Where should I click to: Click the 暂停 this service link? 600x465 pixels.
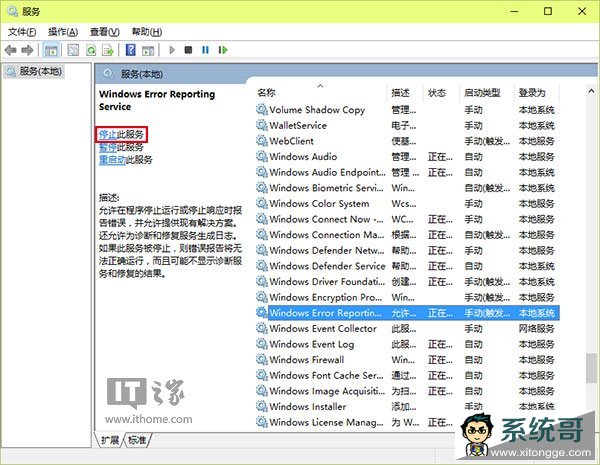click(x=108, y=147)
